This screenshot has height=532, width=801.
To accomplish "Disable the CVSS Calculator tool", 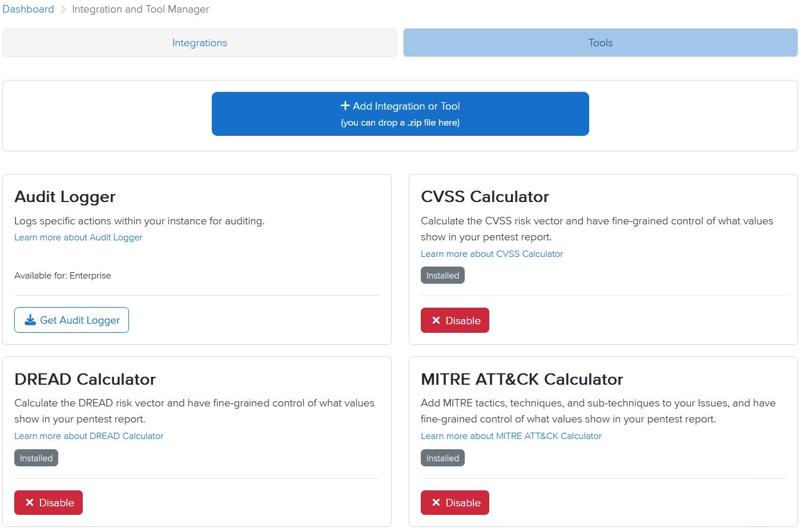I will (x=455, y=320).
